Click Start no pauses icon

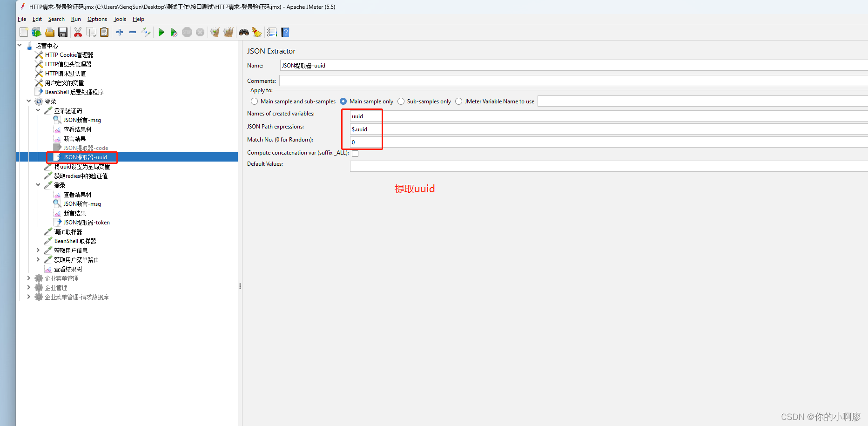(x=174, y=32)
